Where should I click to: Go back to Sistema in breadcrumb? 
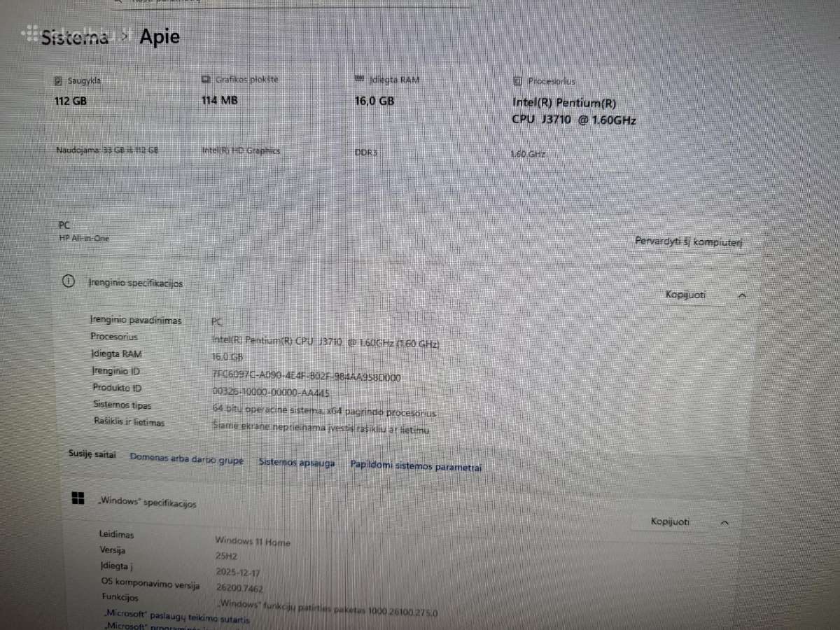click(x=75, y=37)
